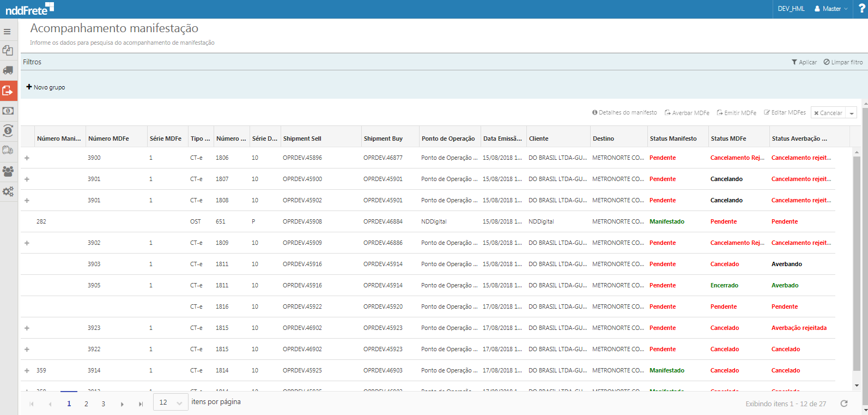Open the settings gears sidebar icon
The image size is (868, 415).
click(8, 191)
